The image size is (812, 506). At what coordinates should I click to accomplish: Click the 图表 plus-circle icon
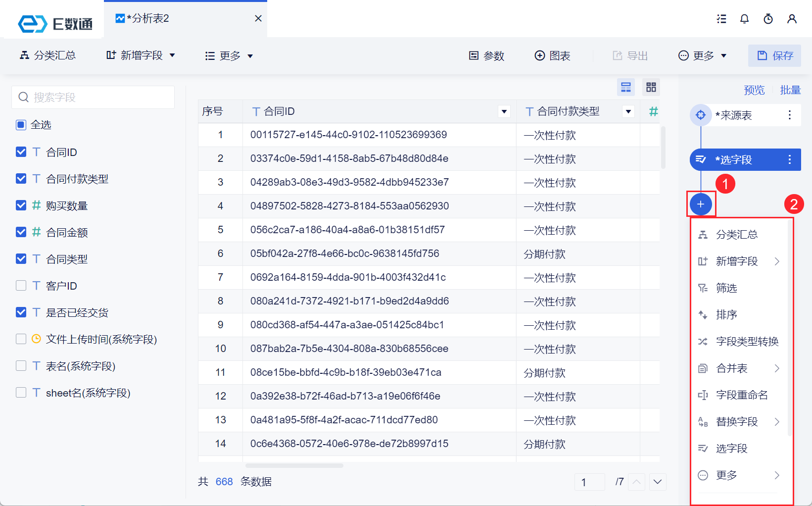point(540,55)
